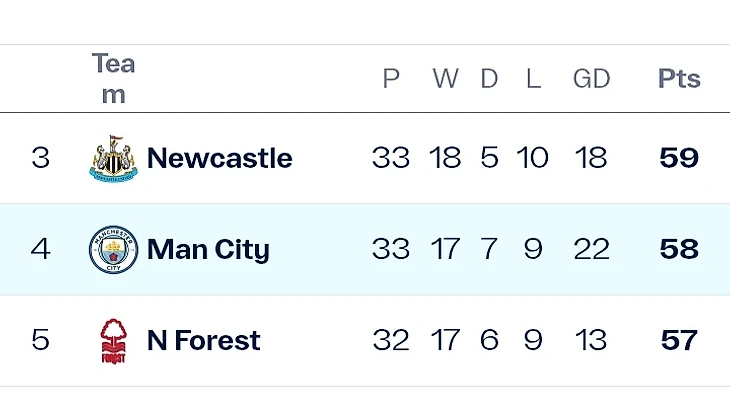This screenshot has height=408, width=730.
Task: Select N Forest's 57 points value
Action: [679, 341]
